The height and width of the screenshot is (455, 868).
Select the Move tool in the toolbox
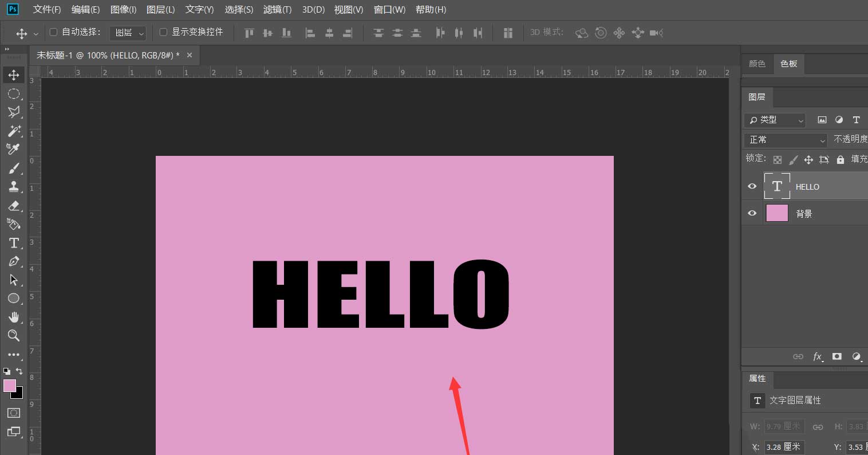coord(14,75)
